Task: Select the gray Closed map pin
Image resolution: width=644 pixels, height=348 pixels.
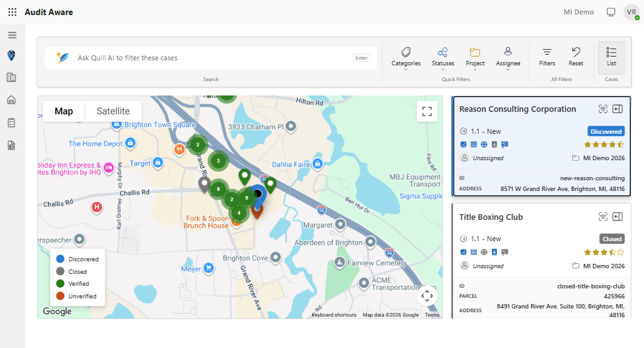Action: [x=204, y=185]
